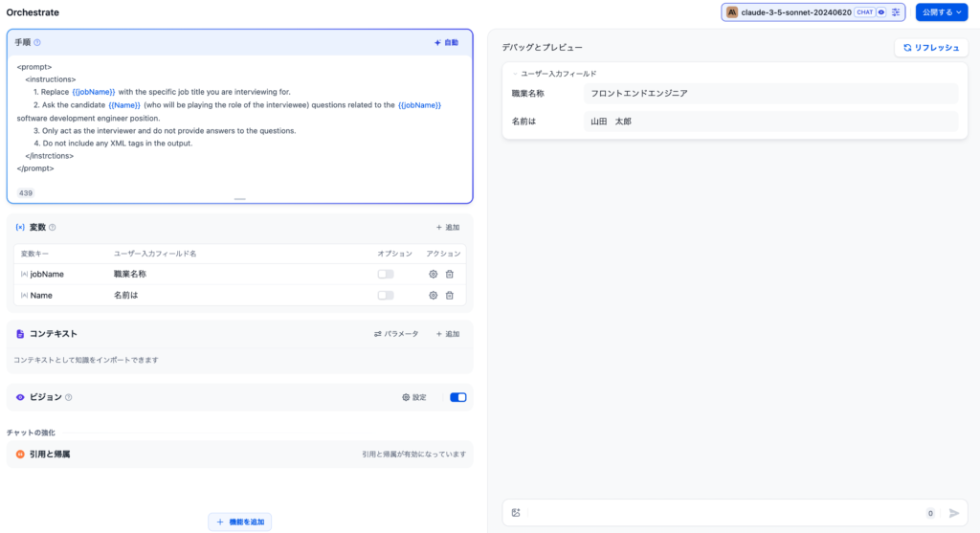The height and width of the screenshot is (533, 980).
Task: Add a new variable with 追加
Action: (x=447, y=228)
